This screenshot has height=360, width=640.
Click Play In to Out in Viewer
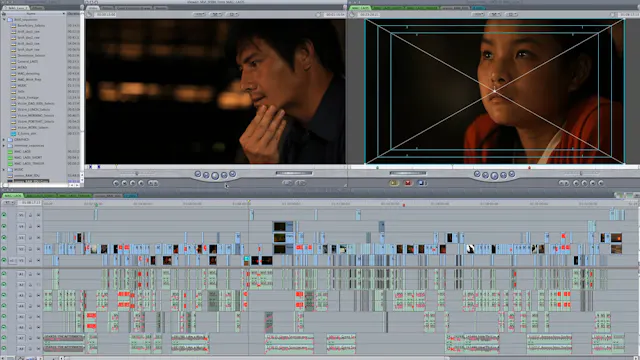206,175
